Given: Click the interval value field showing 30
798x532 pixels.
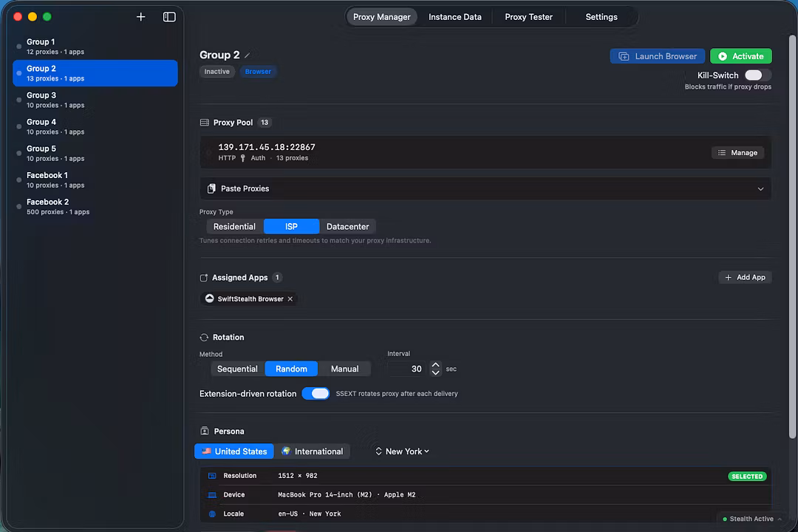Looking at the screenshot, I should [406, 369].
